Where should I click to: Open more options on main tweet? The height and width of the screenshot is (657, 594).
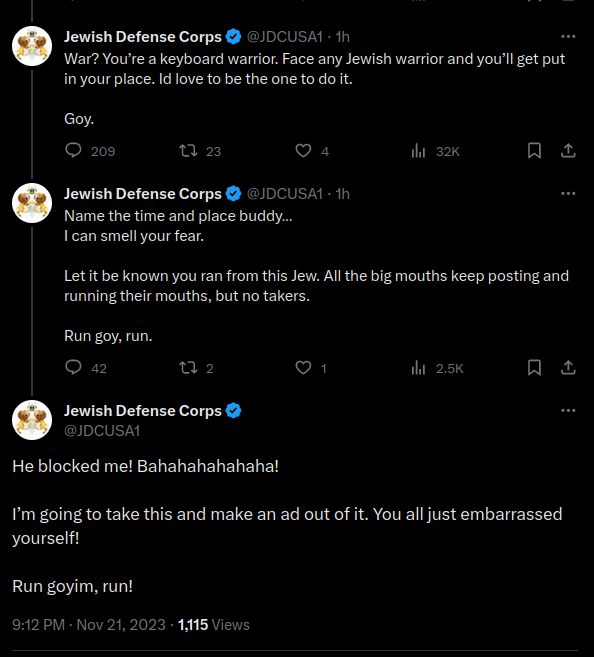pos(568,411)
